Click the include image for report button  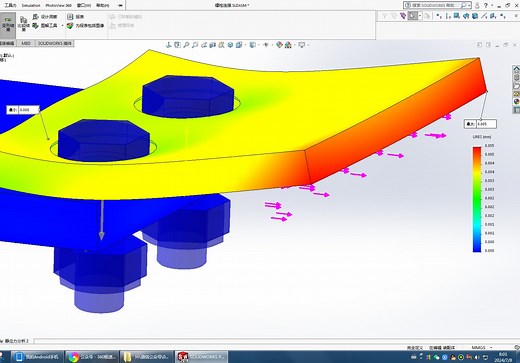[86, 25]
